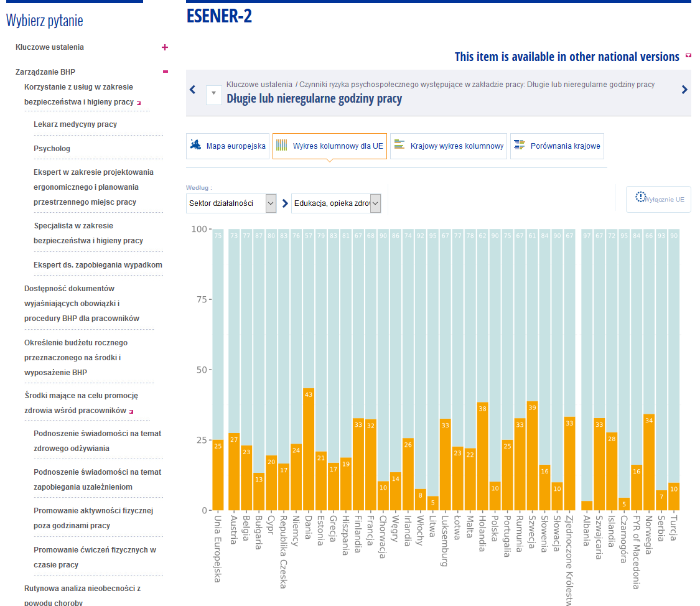Click the national bar chart icon
Image resolution: width=700 pixels, height=606 pixels.
[399, 144]
